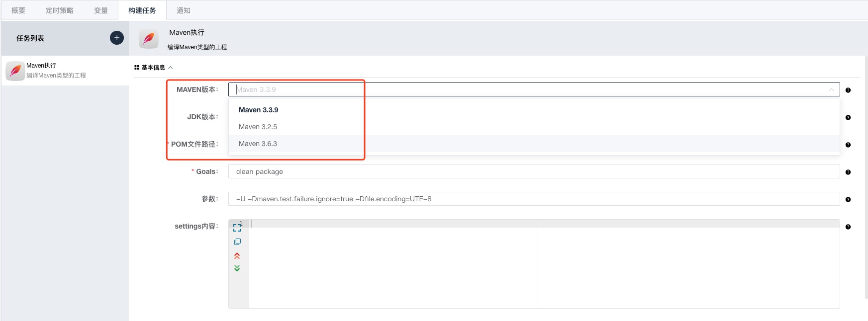Click into the 参数 input field
The image size is (868, 321).
click(533, 199)
